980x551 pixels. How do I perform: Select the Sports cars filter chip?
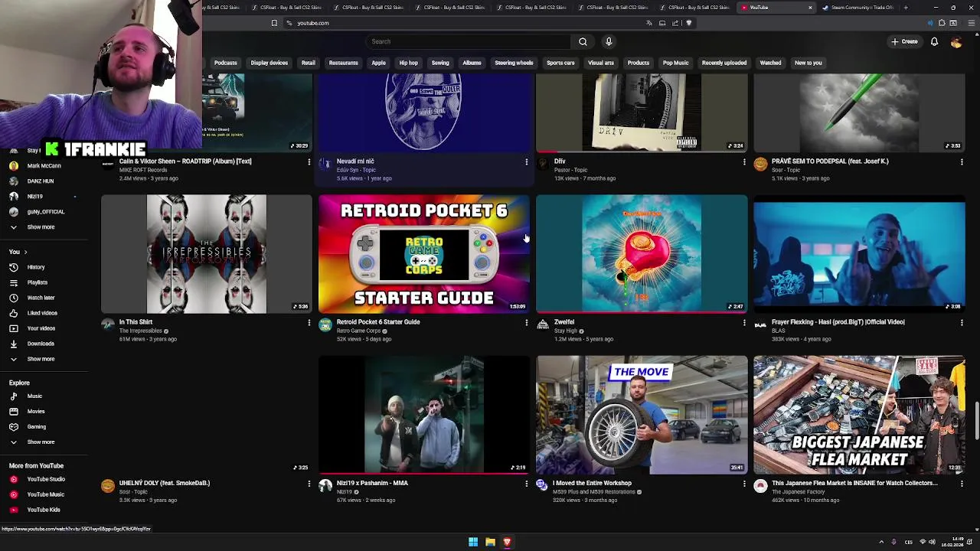click(560, 63)
